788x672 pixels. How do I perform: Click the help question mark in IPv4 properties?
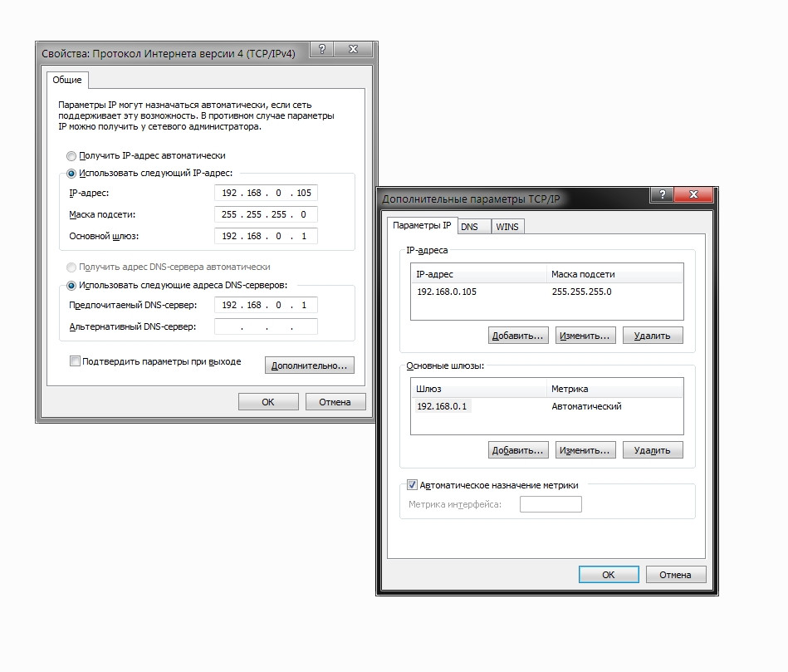click(321, 49)
